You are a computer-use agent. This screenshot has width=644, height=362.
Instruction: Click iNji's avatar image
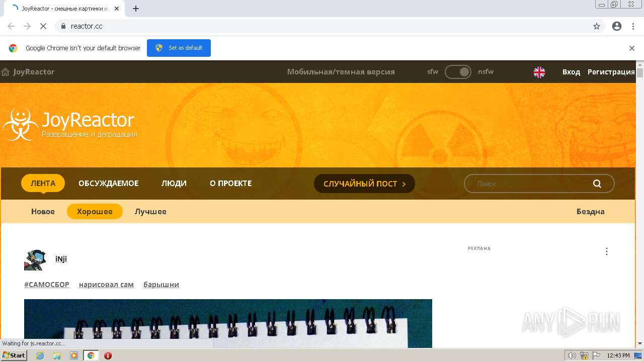tap(35, 259)
